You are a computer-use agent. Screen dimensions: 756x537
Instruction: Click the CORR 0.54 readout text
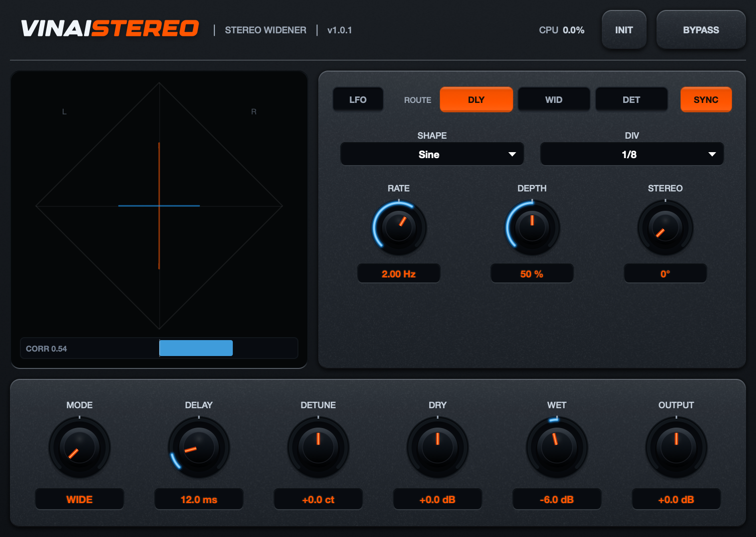coord(46,349)
